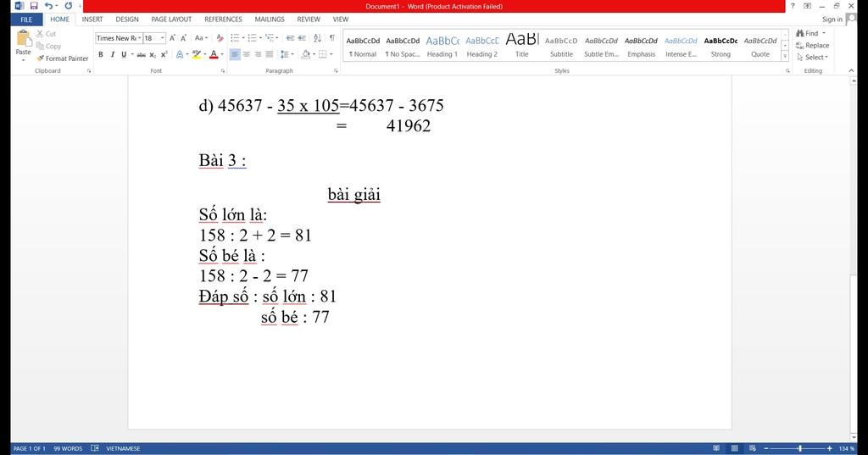Apply numbered list formatting
Image resolution: width=868 pixels, height=455 pixels.
(252, 38)
